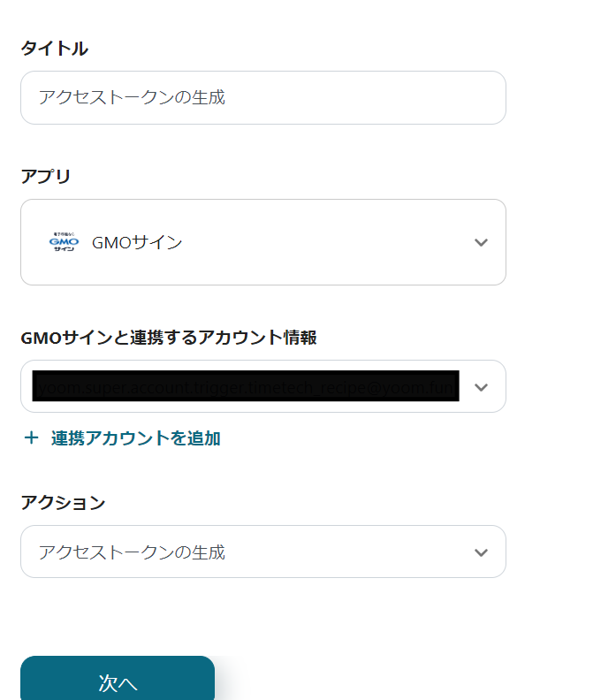Click アクセストークンの生成 text in title field

[132, 97]
